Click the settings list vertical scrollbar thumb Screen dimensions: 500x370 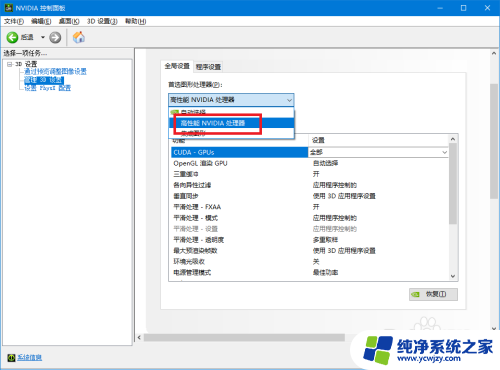point(453,184)
